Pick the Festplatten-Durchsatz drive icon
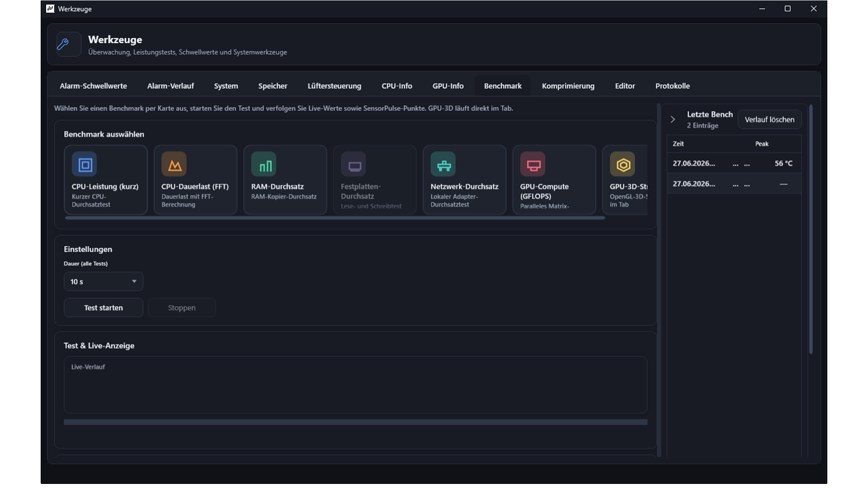Image resolution: width=868 pixels, height=488 pixels. [354, 164]
